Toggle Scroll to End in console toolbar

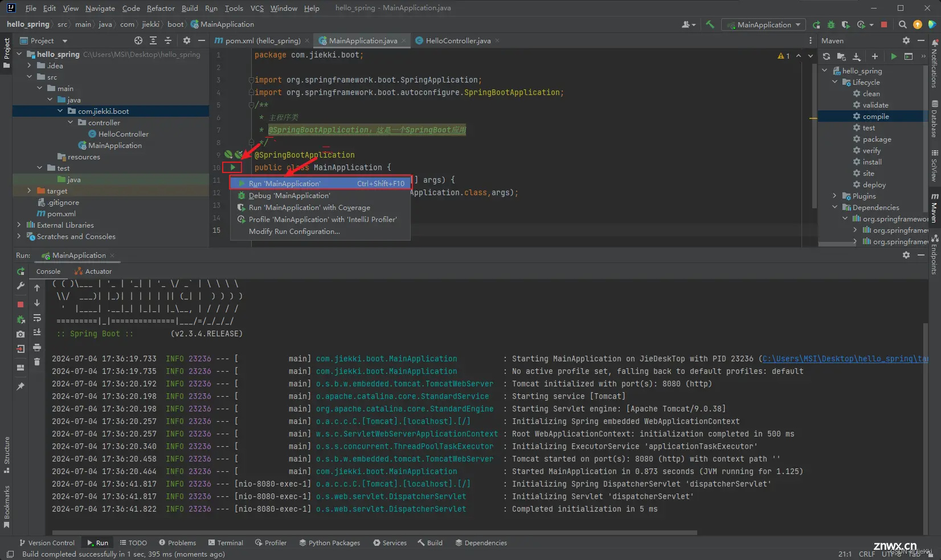(x=37, y=332)
